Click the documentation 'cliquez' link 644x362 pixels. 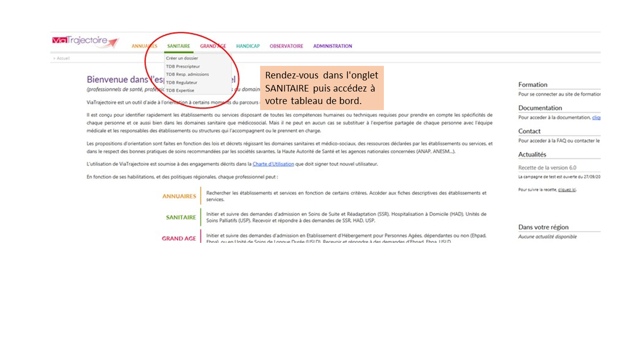pos(596,118)
